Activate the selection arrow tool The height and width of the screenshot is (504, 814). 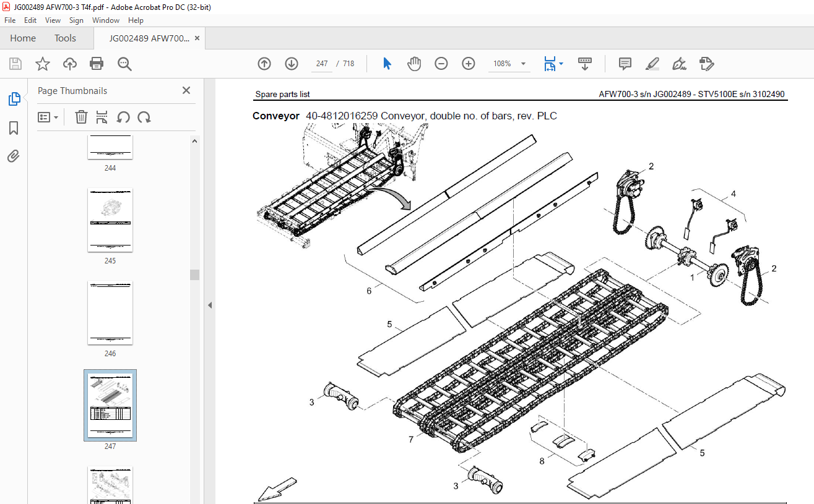[x=387, y=64]
